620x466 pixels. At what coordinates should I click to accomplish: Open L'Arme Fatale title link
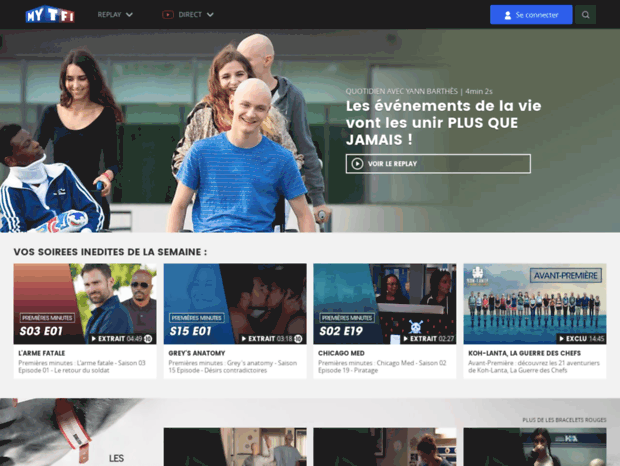pyautogui.click(x=42, y=353)
